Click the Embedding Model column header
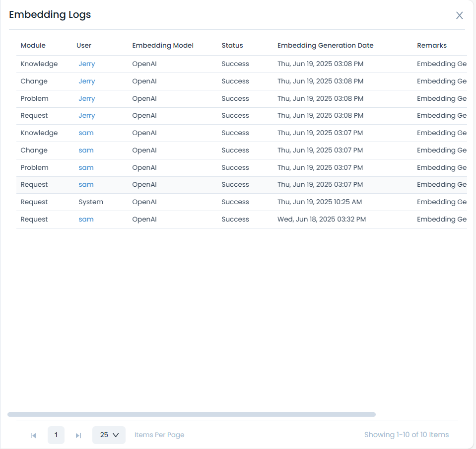The image size is (476, 449). point(163,46)
